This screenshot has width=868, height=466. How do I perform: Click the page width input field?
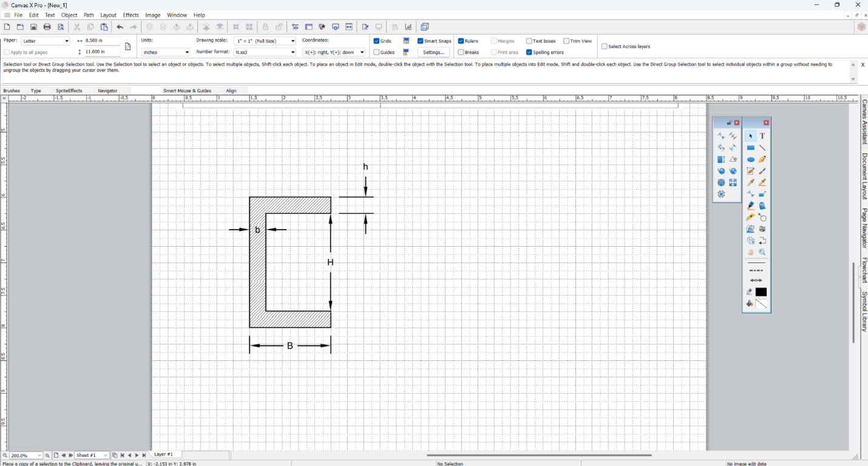(101, 41)
